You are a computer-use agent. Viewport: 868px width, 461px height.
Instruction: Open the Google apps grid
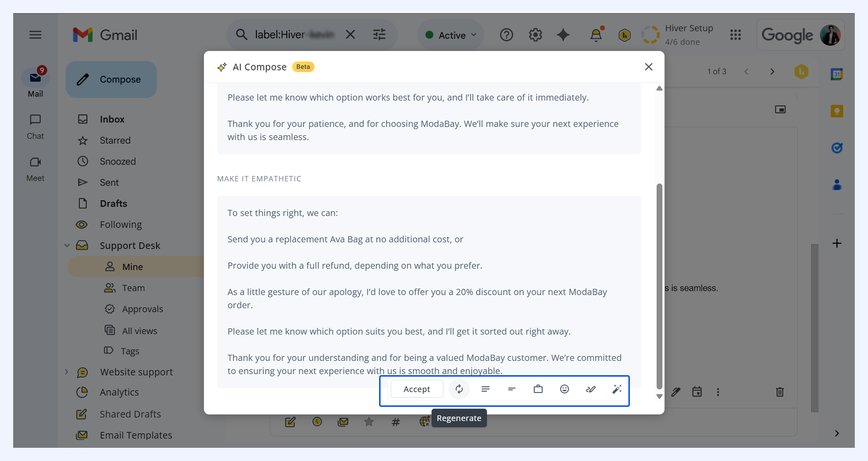[x=735, y=35]
